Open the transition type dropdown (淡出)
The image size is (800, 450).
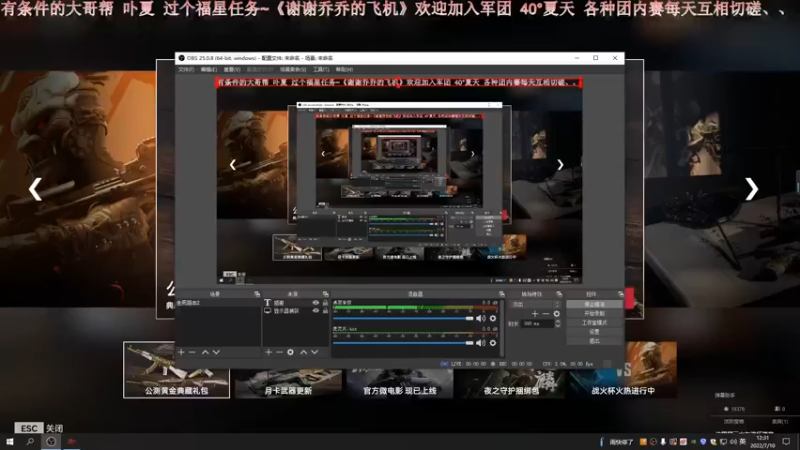point(536,304)
